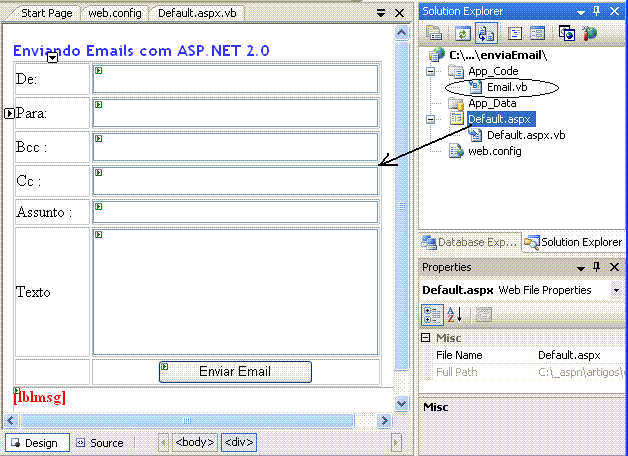The image size is (628, 456).
Task: Collapse the App_Code folder node
Action: pyautogui.click(x=431, y=71)
